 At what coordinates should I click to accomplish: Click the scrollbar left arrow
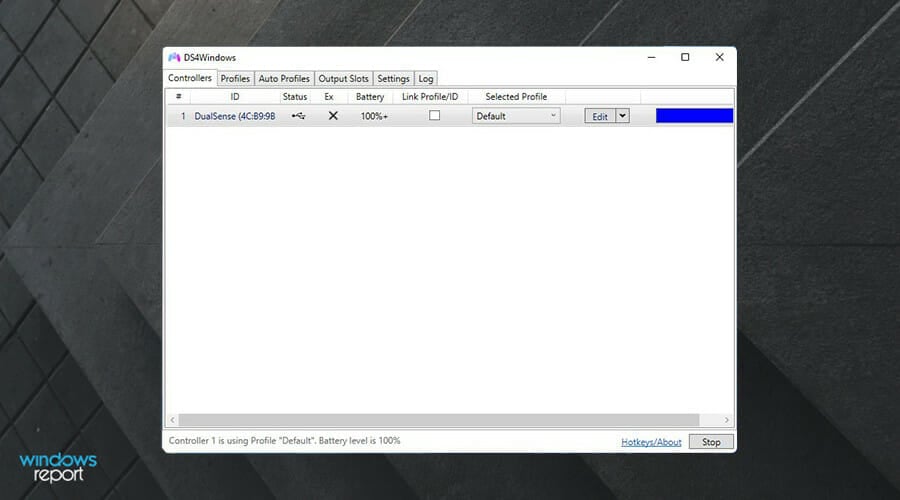(172, 420)
